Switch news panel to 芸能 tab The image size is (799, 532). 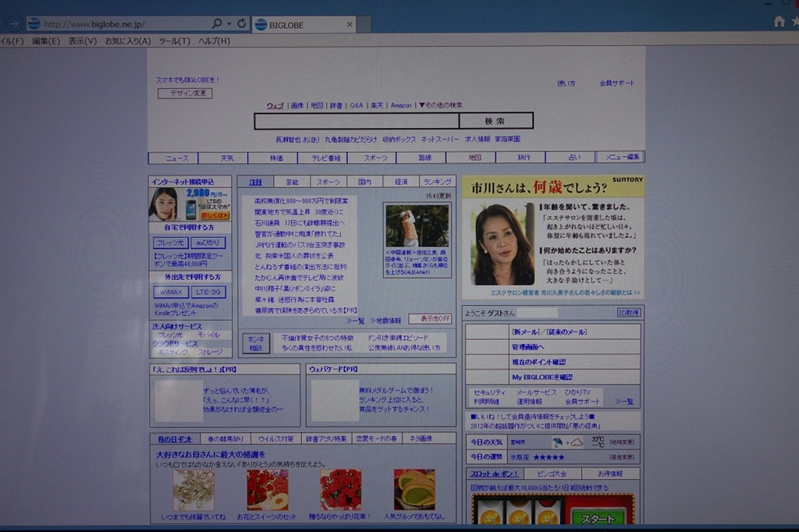click(292, 182)
